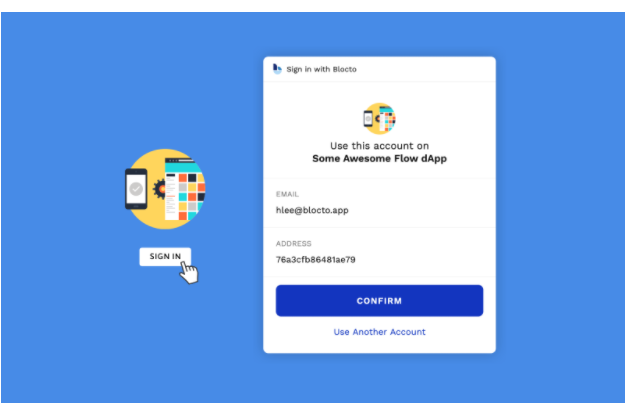The width and height of the screenshot is (632, 407).
Task: Click the Use this account on text
Action: coord(379,145)
